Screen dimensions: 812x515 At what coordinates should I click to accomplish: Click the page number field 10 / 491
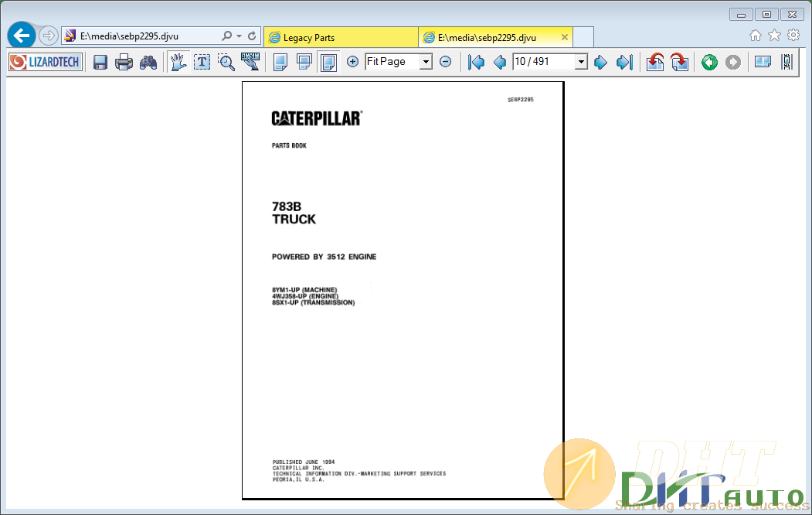click(x=544, y=62)
